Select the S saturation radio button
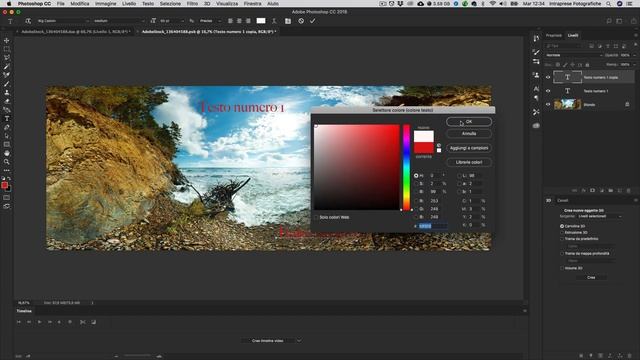The width and height of the screenshot is (640, 360). [x=416, y=184]
